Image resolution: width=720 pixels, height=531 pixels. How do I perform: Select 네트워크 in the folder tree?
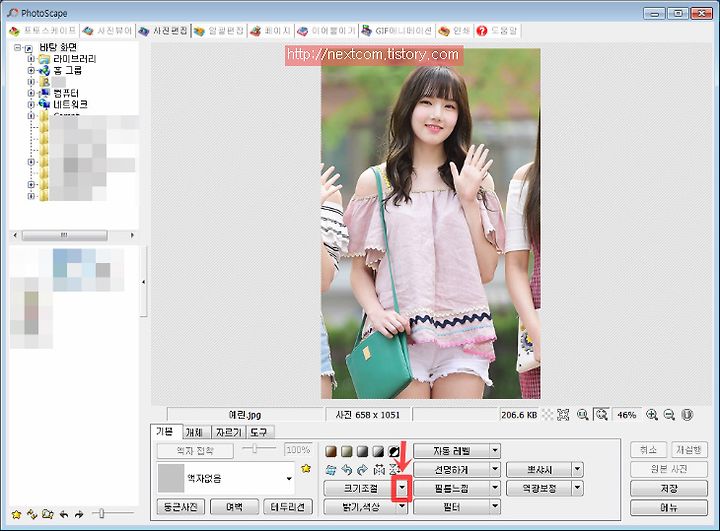[70, 104]
